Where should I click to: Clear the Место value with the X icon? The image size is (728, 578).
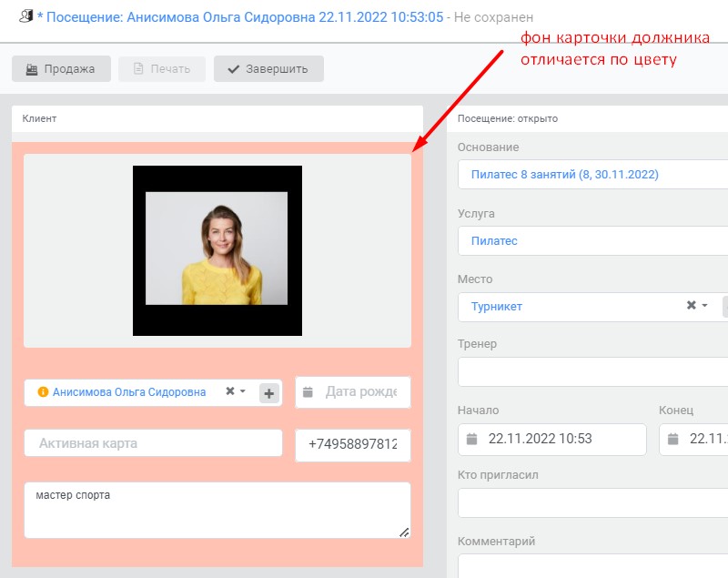692,305
